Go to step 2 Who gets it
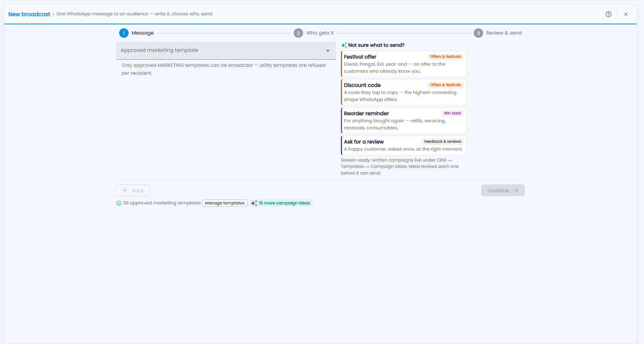The height and width of the screenshot is (344, 644). tap(314, 33)
